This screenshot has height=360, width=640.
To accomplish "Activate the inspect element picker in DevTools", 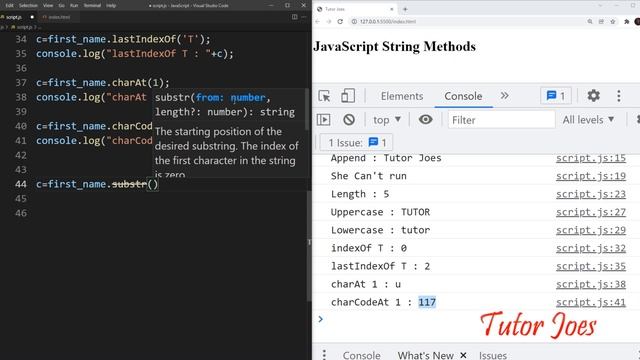I will pos(324,96).
